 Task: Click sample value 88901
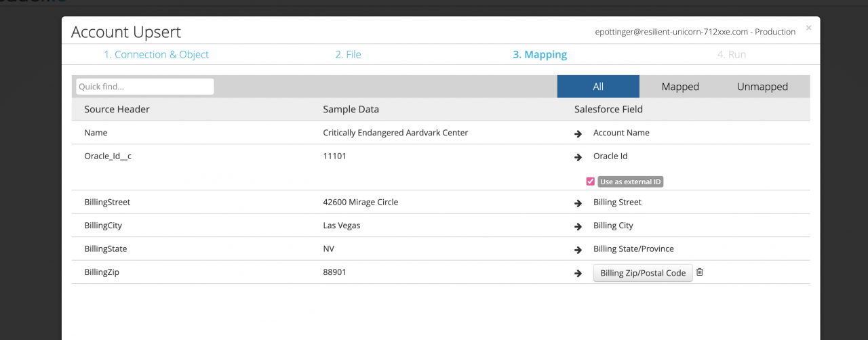coord(335,272)
